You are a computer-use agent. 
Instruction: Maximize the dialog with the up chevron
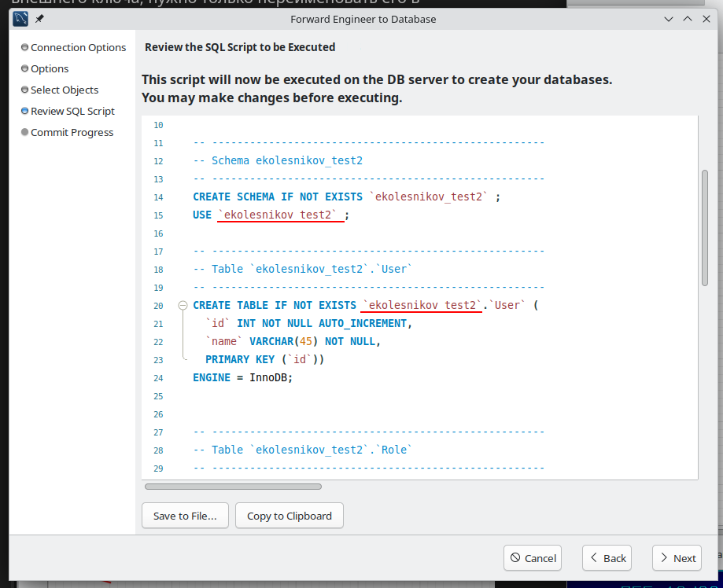pos(688,18)
